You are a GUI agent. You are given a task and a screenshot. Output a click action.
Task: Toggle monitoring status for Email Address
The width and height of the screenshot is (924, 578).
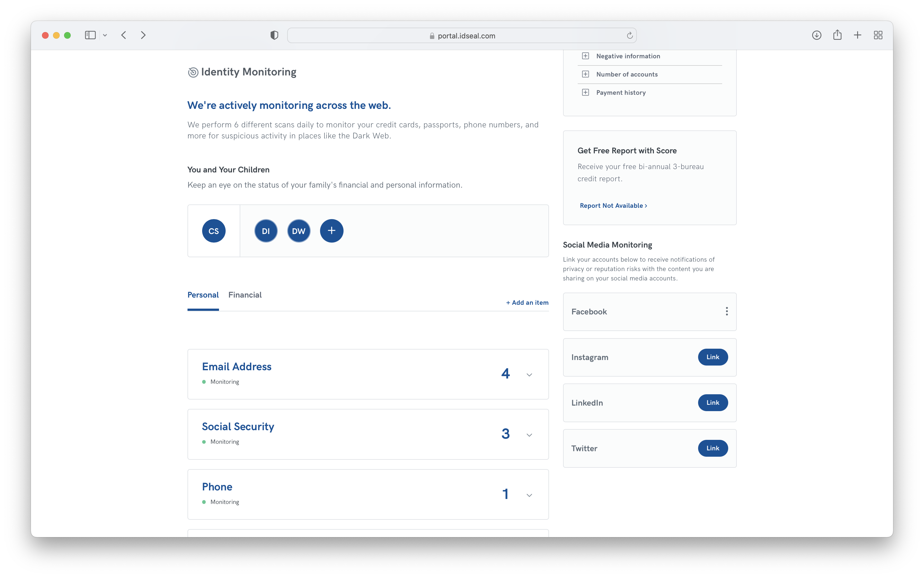(204, 382)
